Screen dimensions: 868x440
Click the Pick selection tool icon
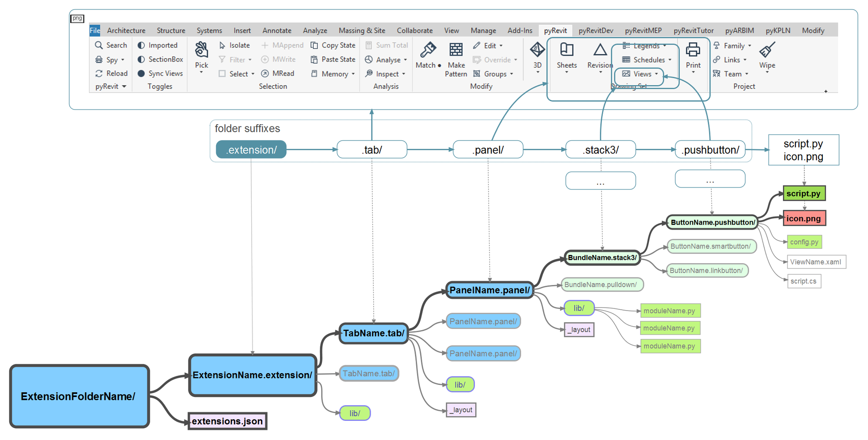pyautogui.click(x=201, y=50)
